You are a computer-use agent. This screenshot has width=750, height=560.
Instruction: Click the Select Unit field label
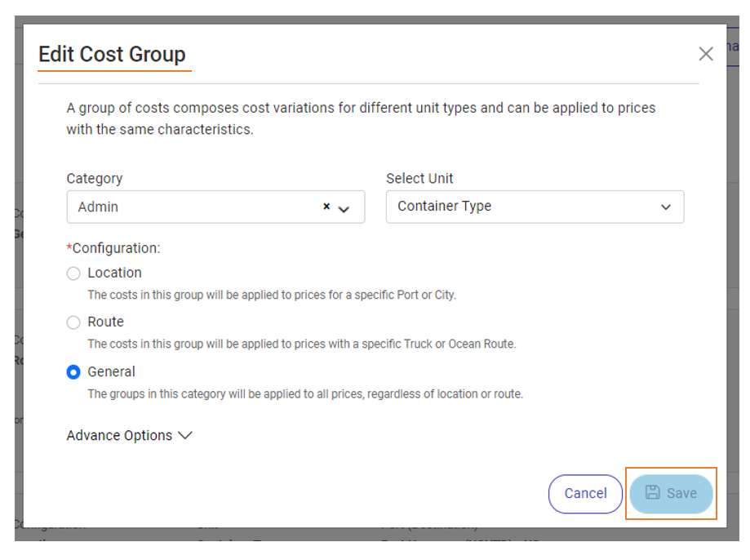(x=419, y=178)
